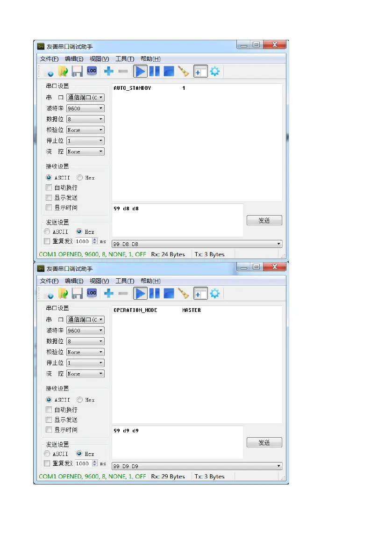Clear data with the broom icon in the AUTO_STANDBY window
392x557 pixels.
tap(184, 72)
